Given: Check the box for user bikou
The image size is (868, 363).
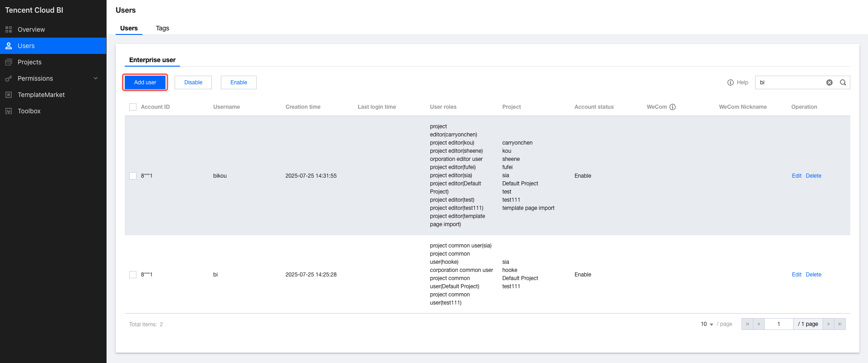Looking at the screenshot, I should pos(133,176).
